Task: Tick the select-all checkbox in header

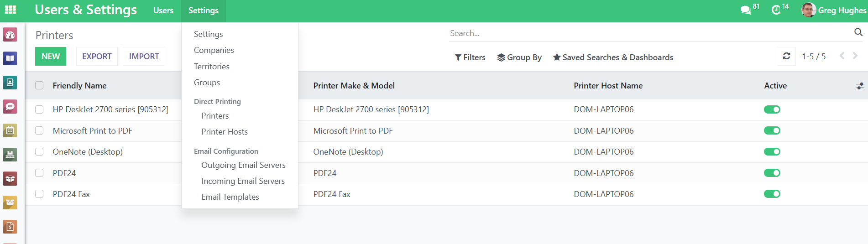Action: tap(39, 86)
